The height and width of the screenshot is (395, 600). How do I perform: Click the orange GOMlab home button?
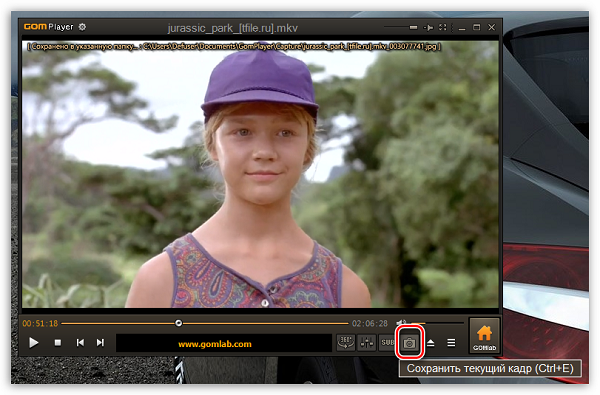pos(484,336)
